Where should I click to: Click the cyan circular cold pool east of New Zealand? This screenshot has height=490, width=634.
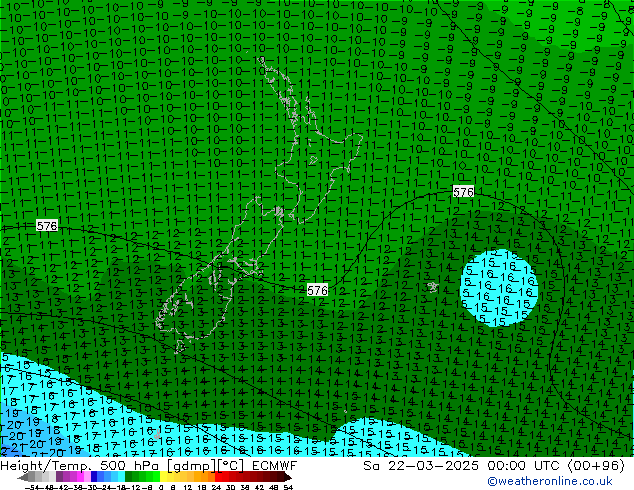[499, 287]
